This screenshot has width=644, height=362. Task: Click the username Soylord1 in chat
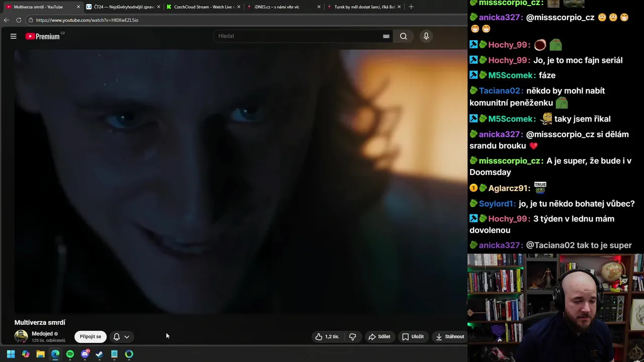(497, 204)
